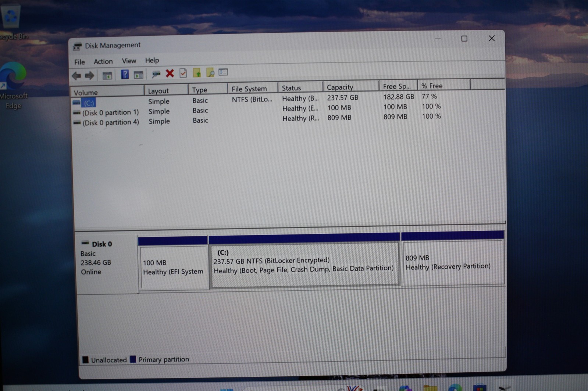Toggle the Action pane toolbar icon
Image resolution: width=588 pixels, height=391 pixels.
coord(139,75)
